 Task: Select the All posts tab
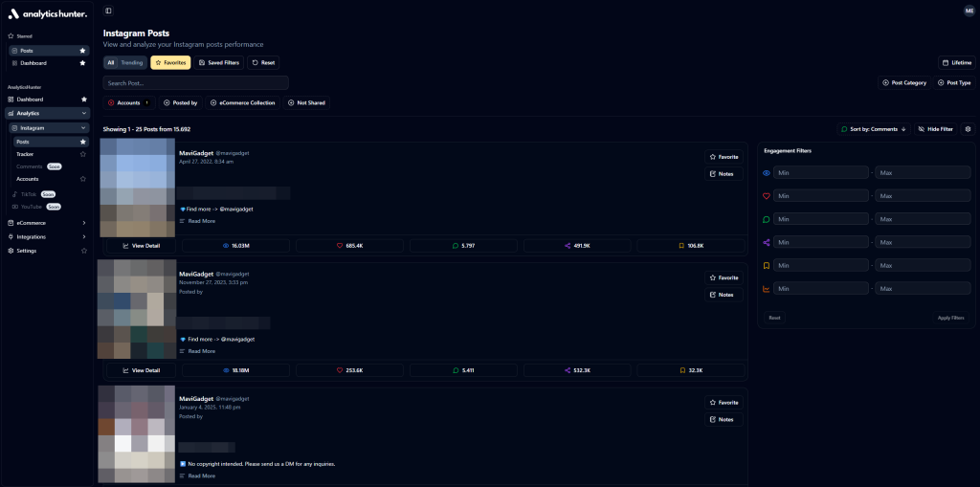coord(111,62)
